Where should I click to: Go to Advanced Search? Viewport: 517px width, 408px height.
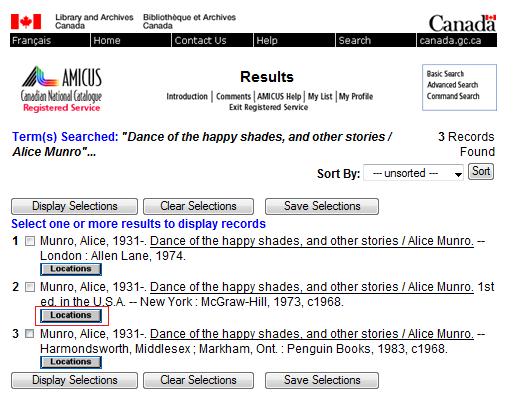point(453,85)
